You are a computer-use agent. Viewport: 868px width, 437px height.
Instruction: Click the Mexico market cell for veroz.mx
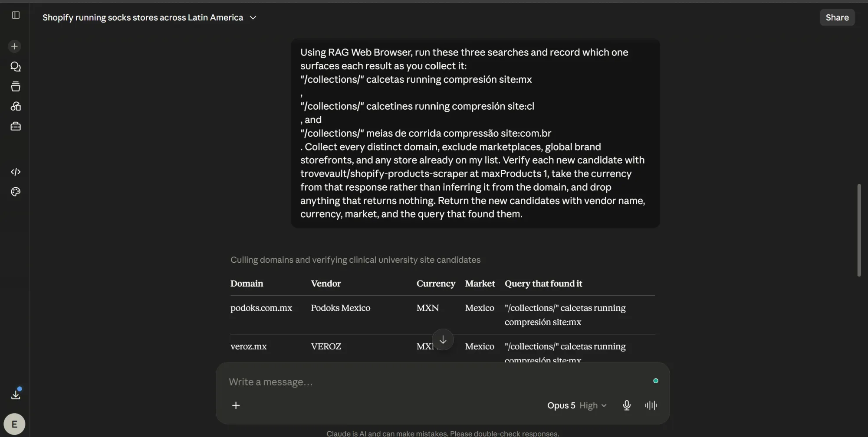[x=480, y=346]
